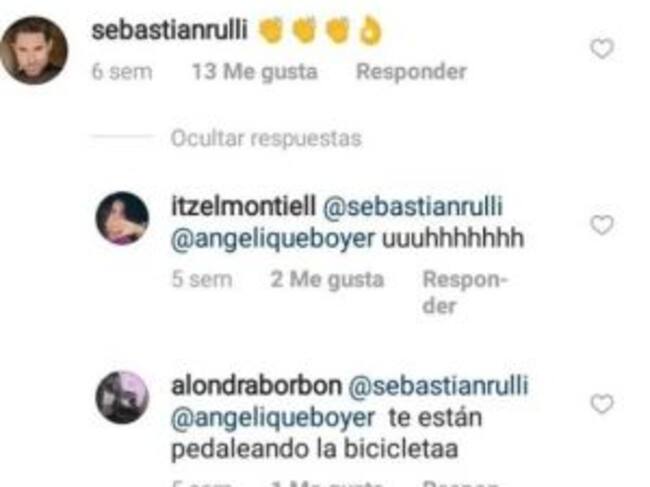Viewport: 650px width, 487px height.
Task: Tap the heart on itzelmontiell's reply
Action: click(601, 225)
